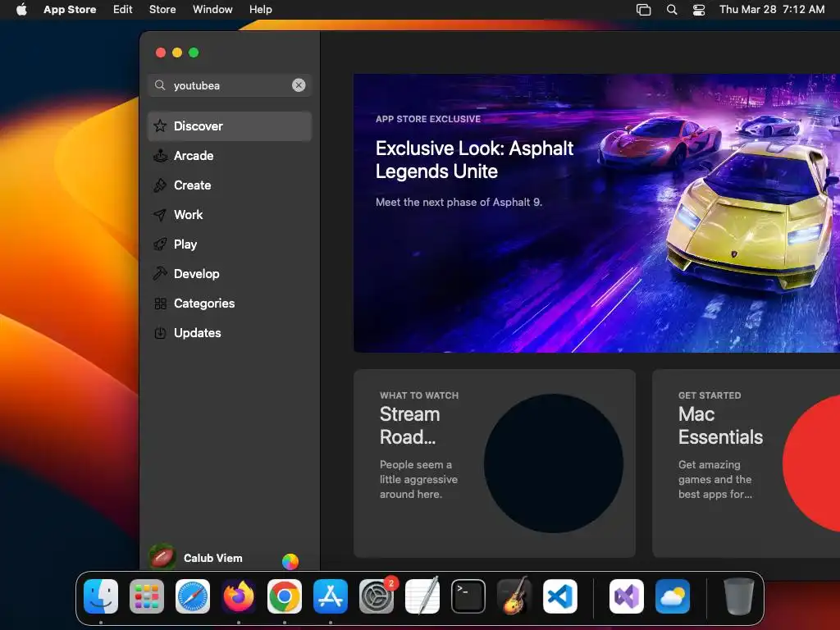Open Stage Manager icon in menu bar
840x630 pixels.
point(643,9)
